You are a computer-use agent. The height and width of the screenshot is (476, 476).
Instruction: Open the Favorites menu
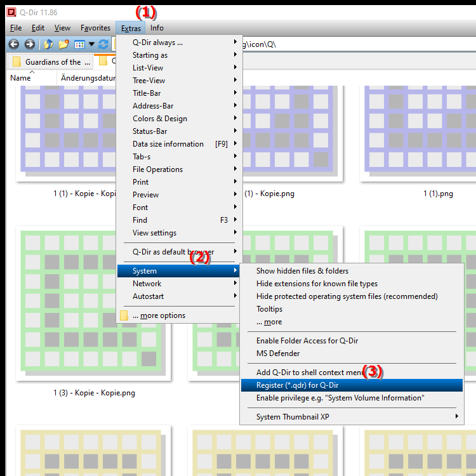(x=95, y=28)
